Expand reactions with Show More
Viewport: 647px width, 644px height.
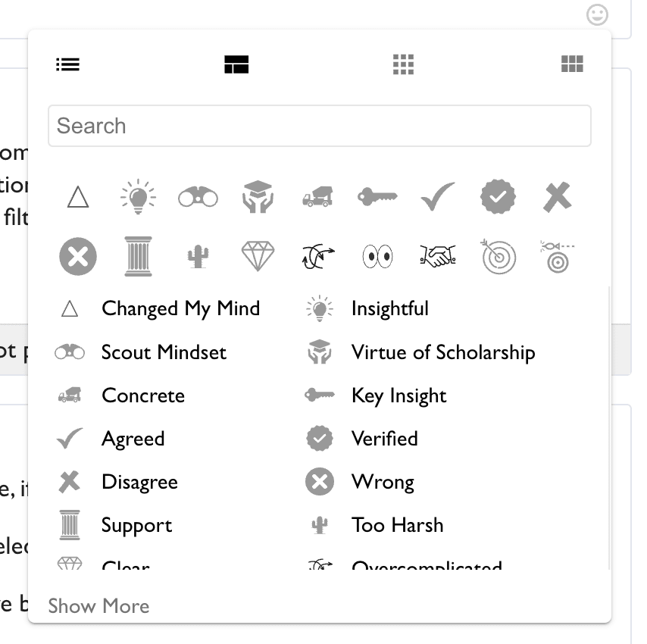click(98, 606)
